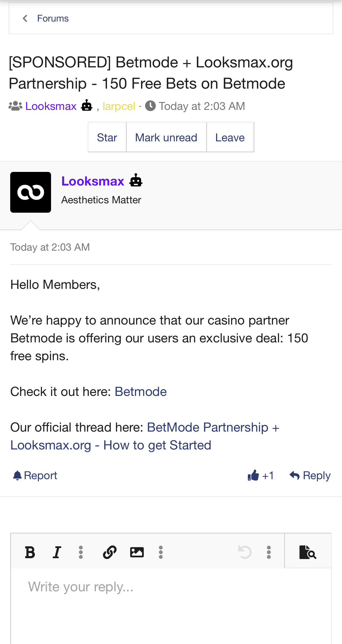Expand more editor options after undo
342x644 pixels.
tap(269, 552)
